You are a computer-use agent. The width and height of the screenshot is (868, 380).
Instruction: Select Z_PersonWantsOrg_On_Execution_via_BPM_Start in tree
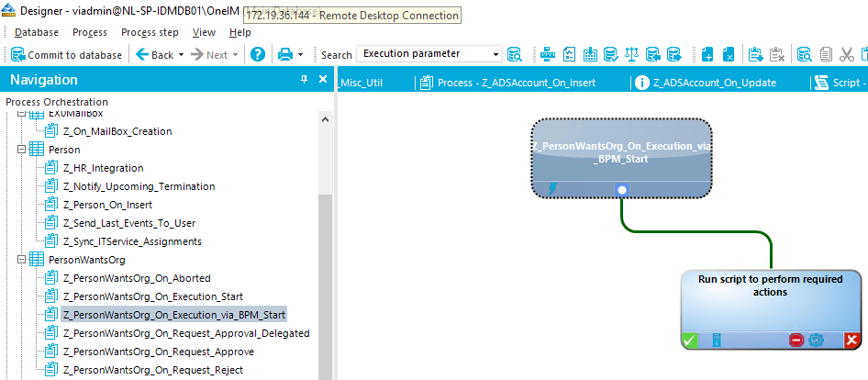pos(174,314)
